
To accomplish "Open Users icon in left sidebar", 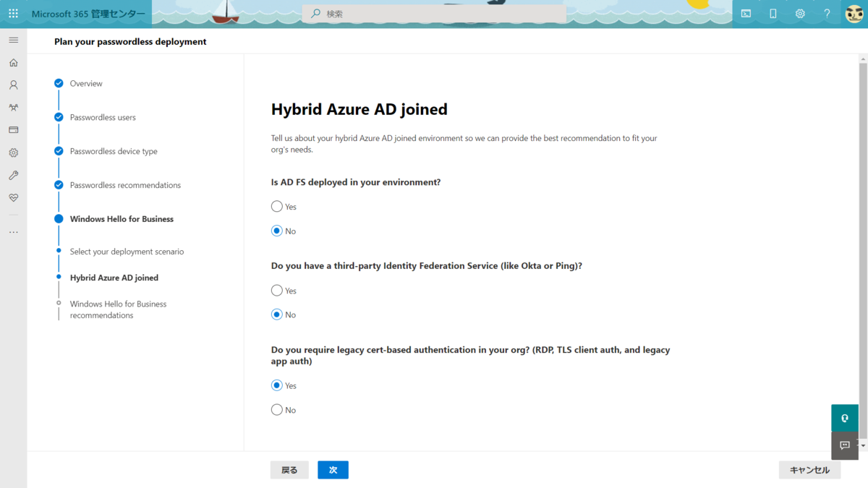I will [x=13, y=85].
